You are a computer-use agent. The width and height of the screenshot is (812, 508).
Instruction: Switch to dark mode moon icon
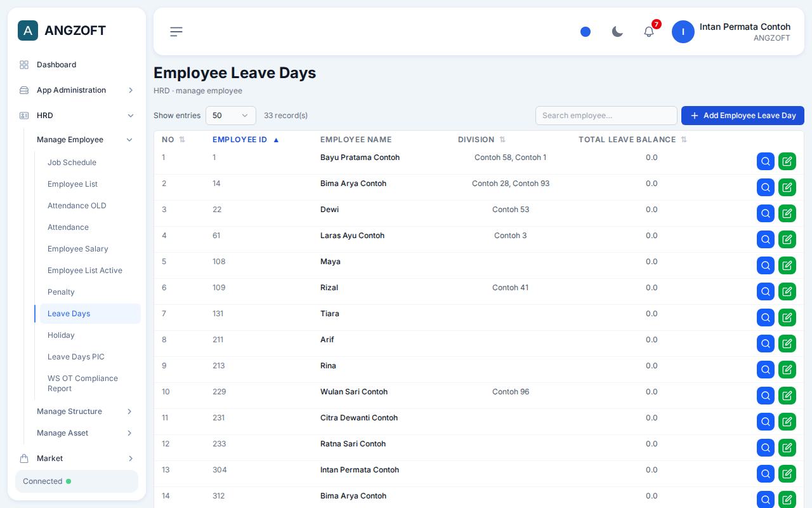click(x=617, y=32)
